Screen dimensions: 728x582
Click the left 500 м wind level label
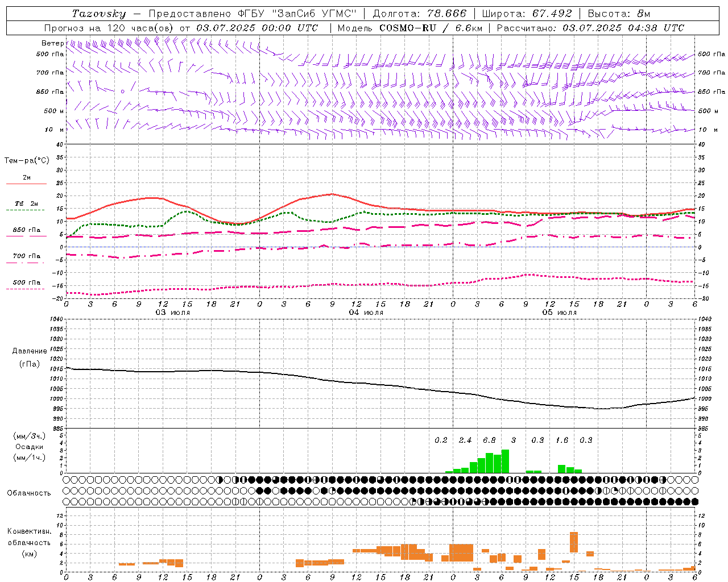pos(54,111)
